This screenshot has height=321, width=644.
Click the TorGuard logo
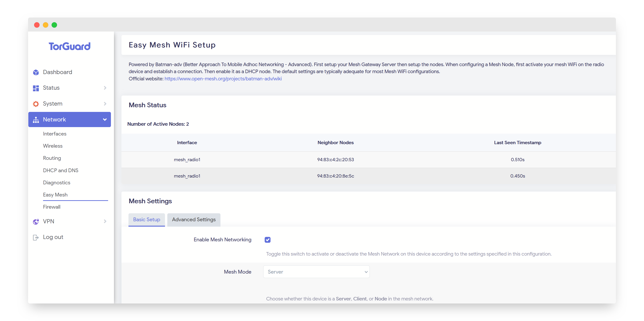coord(70,46)
